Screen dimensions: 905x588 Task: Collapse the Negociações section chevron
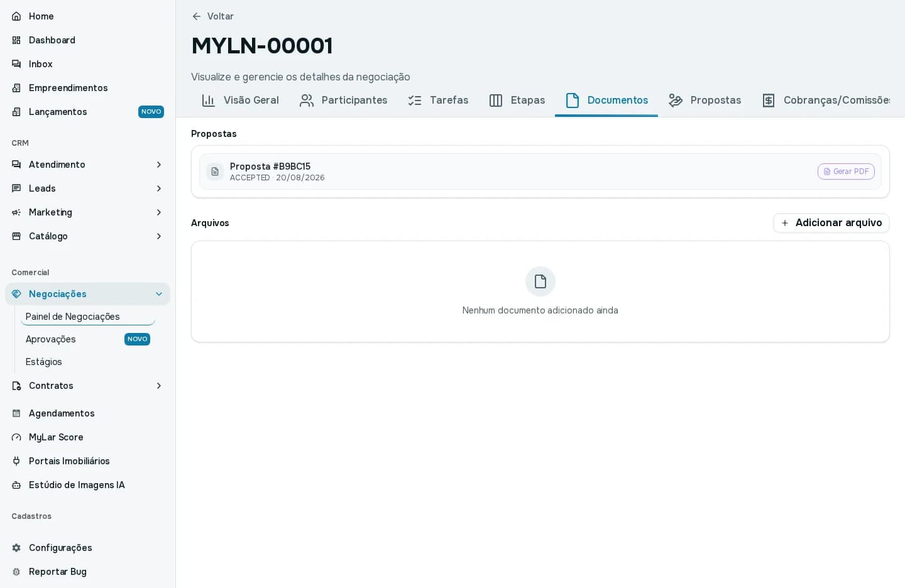tap(159, 294)
